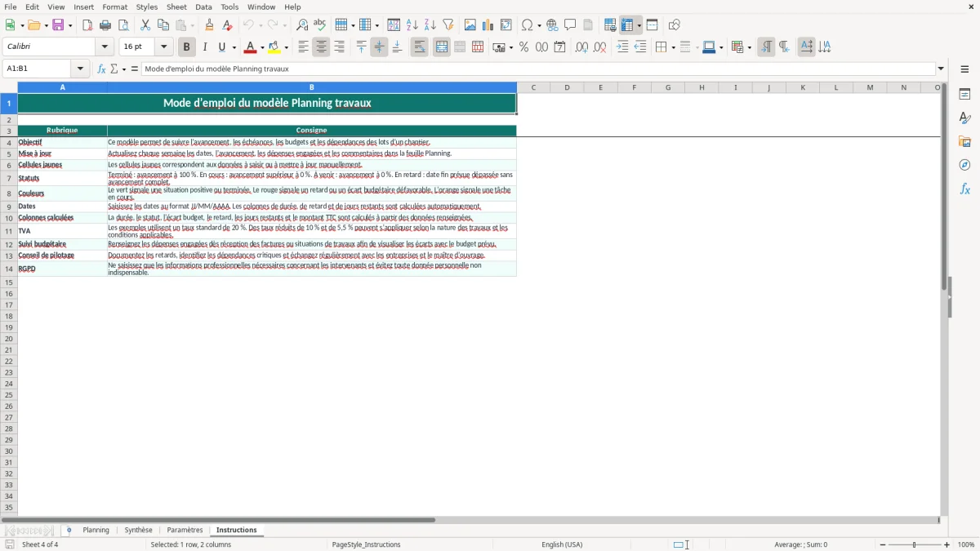Image resolution: width=980 pixels, height=551 pixels.
Task: Click the 100% zoom level
Action: click(x=966, y=544)
